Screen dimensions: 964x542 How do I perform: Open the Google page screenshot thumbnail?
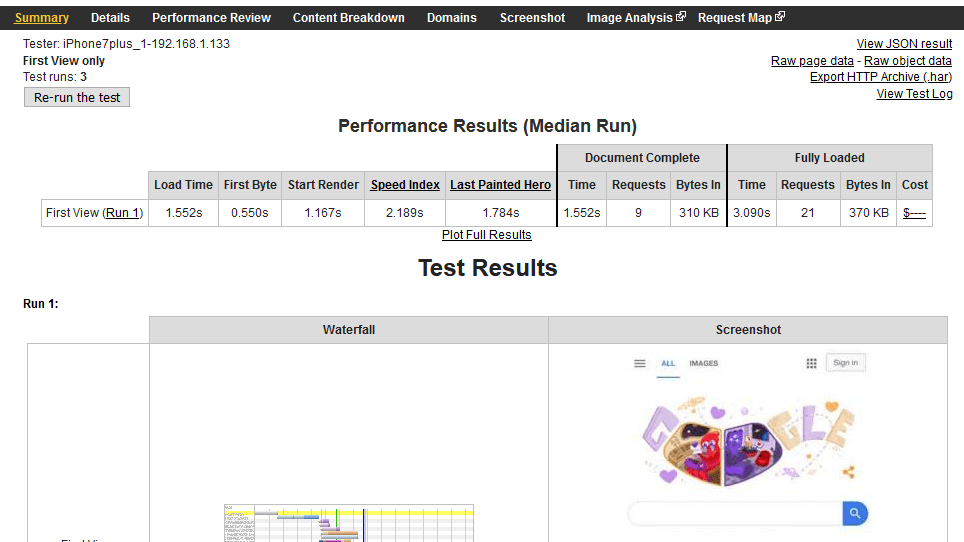748,446
